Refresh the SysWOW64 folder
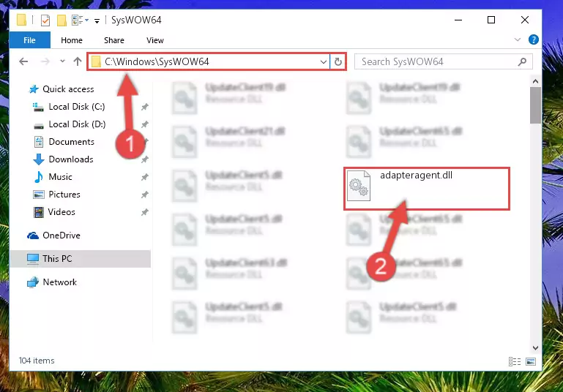Viewport: 563px width, 392px height. click(338, 61)
